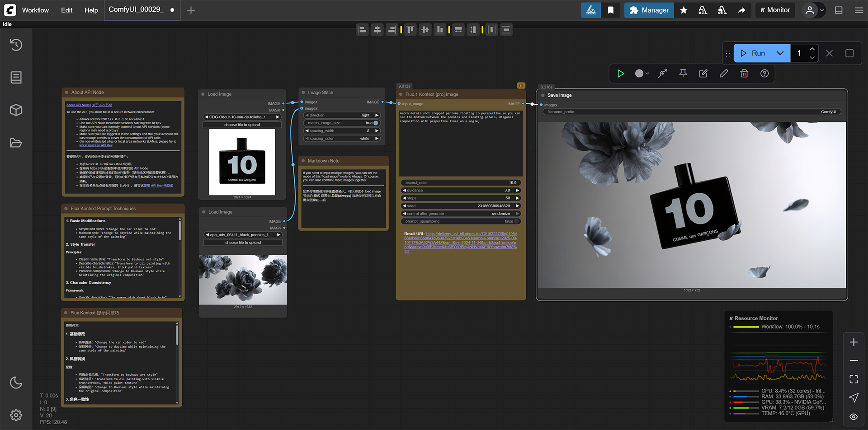This screenshot has height=430, width=868.
Task: Click the green play icon in toolbar
Action: (x=621, y=74)
